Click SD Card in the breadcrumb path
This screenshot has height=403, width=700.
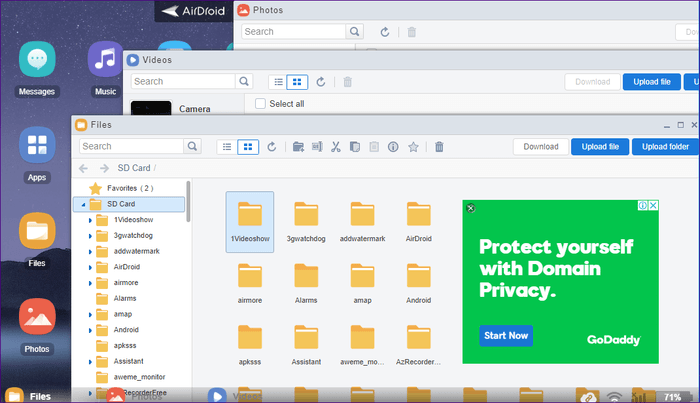[x=134, y=168]
